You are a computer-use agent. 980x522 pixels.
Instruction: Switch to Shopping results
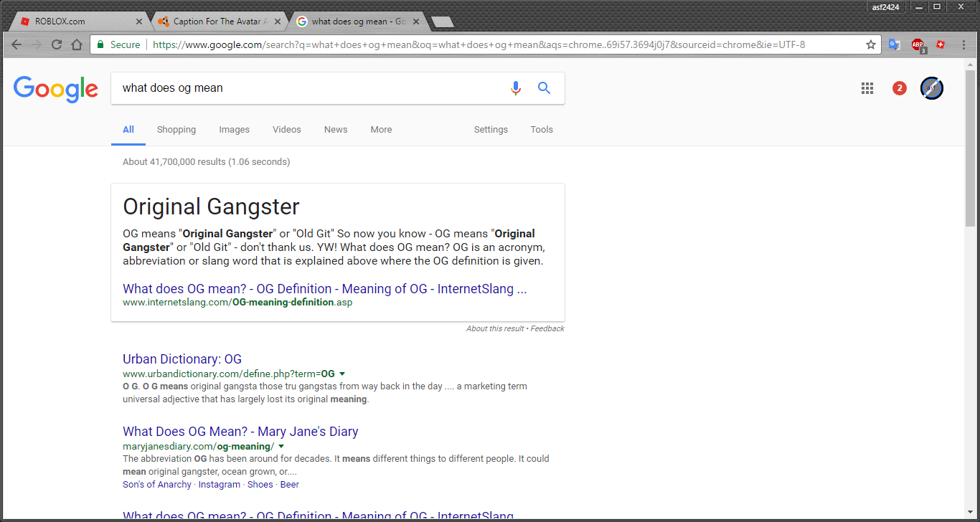[176, 130]
